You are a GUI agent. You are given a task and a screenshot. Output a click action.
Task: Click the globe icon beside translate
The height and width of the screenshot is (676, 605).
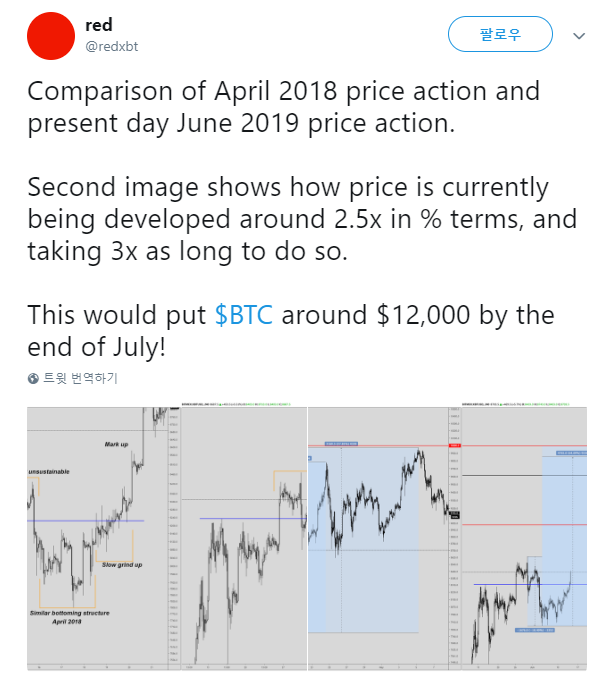tap(33, 379)
